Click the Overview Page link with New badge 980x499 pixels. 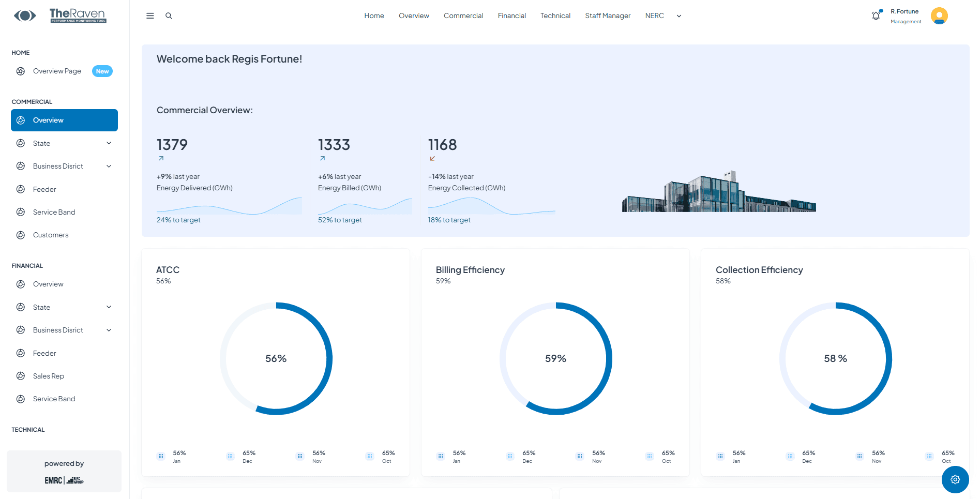(x=57, y=71)
